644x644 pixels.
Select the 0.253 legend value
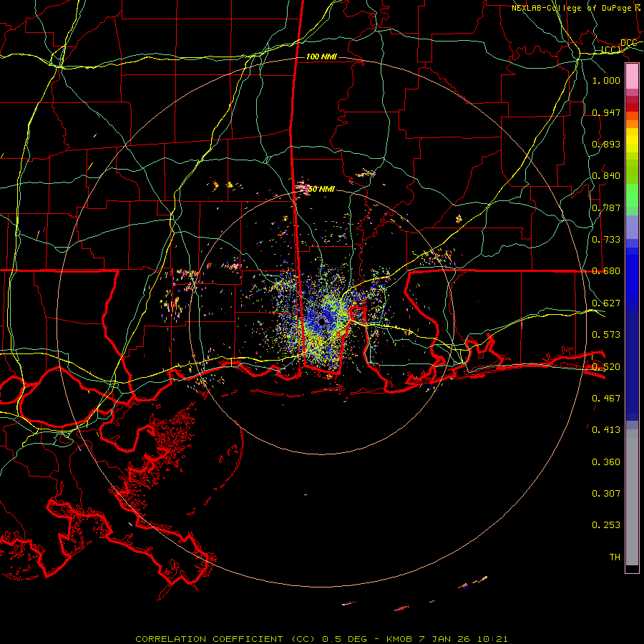coord(606,525)
